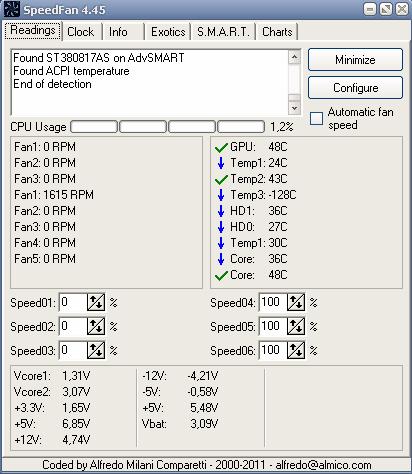This screenshot has height=474, width=412.
Task: Adjust the Speed01 up/down stepper
Action: [96, 302]
